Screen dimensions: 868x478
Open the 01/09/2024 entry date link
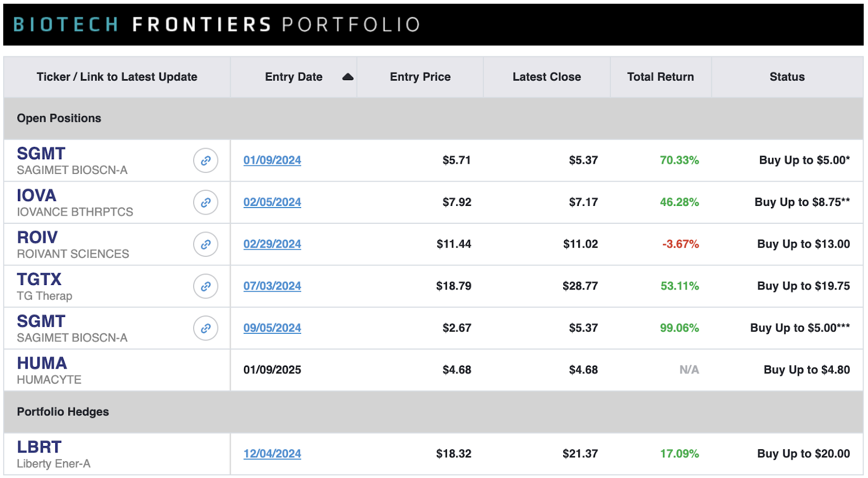[272, 160]
